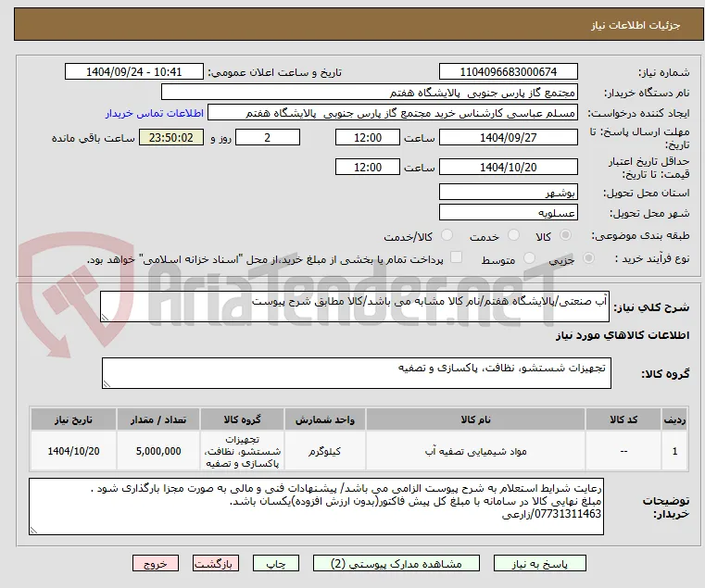This screenshot has height=588, width=705.
Task: Select the کالا radio button
Action: tap(565, 234)
